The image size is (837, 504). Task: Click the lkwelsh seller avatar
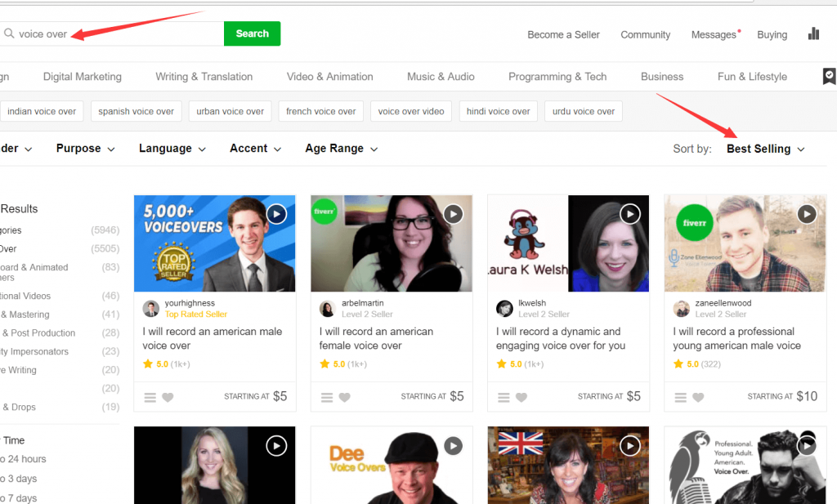[504, 308]
